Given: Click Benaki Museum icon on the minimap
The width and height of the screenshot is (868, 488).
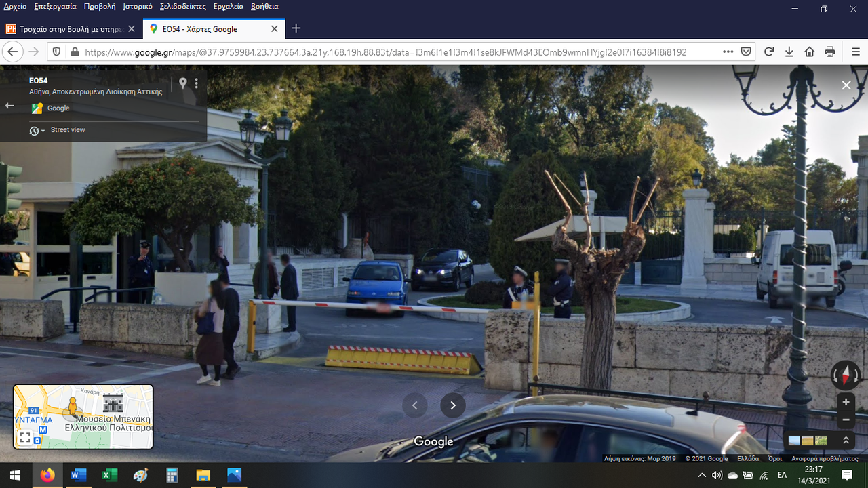Looking at the screenshot, I should (113, 403).
